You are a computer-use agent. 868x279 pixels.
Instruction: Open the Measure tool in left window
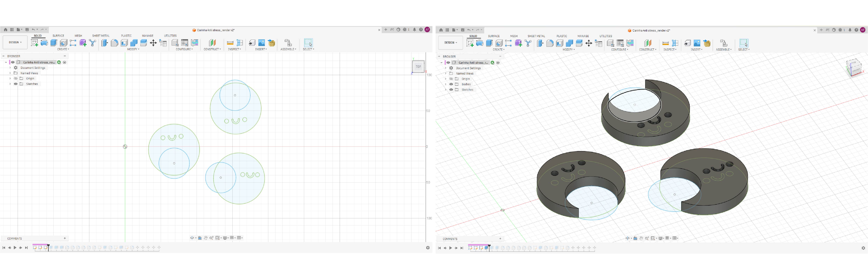coord(230,43)
